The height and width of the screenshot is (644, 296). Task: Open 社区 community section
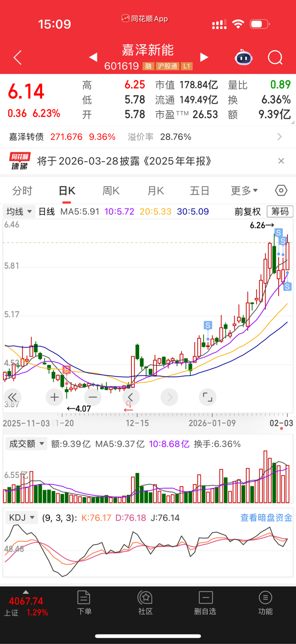[145, 603]
